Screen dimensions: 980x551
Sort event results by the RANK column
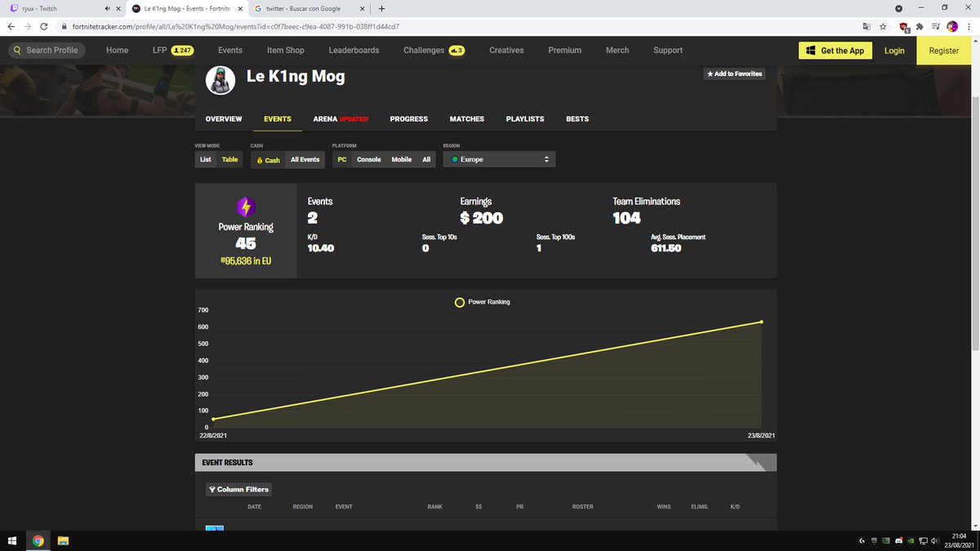pos(434,507)
